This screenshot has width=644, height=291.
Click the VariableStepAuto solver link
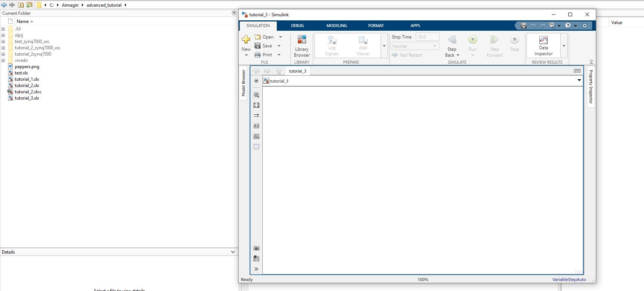569,280
